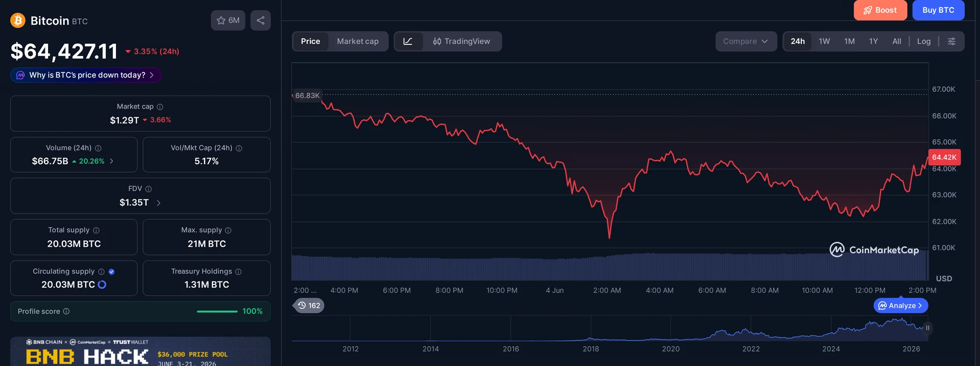Click the Profile score info icon
Screen dimensions: 980x366
click(x=66, y=311)
